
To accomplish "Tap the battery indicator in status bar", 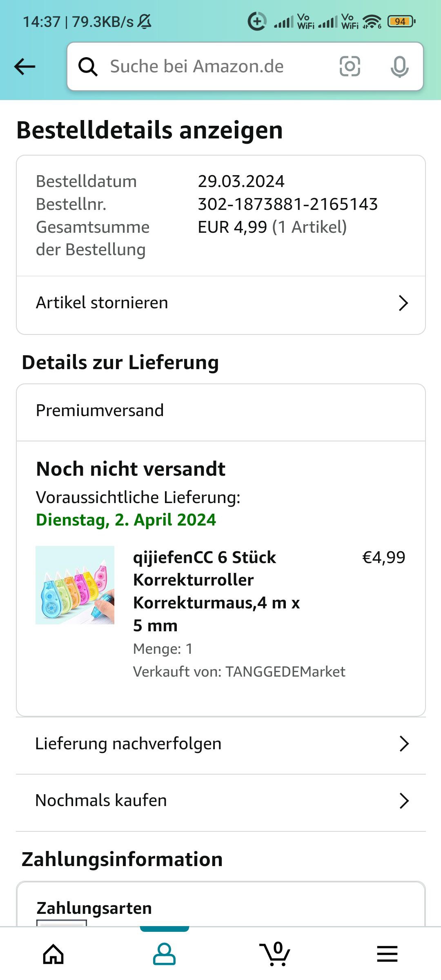I will [401, 21].
